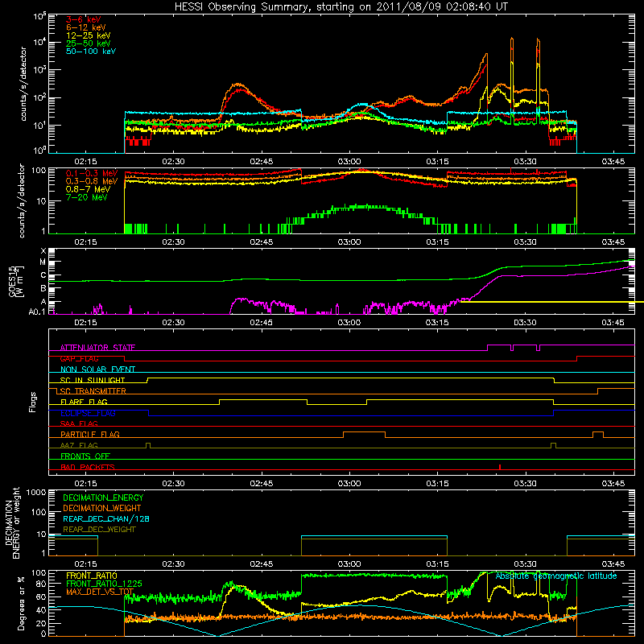Viewport: 644px width, 644px height.
Task: Click the DECIMATION_ENERGY legend label
Action: 103,497
